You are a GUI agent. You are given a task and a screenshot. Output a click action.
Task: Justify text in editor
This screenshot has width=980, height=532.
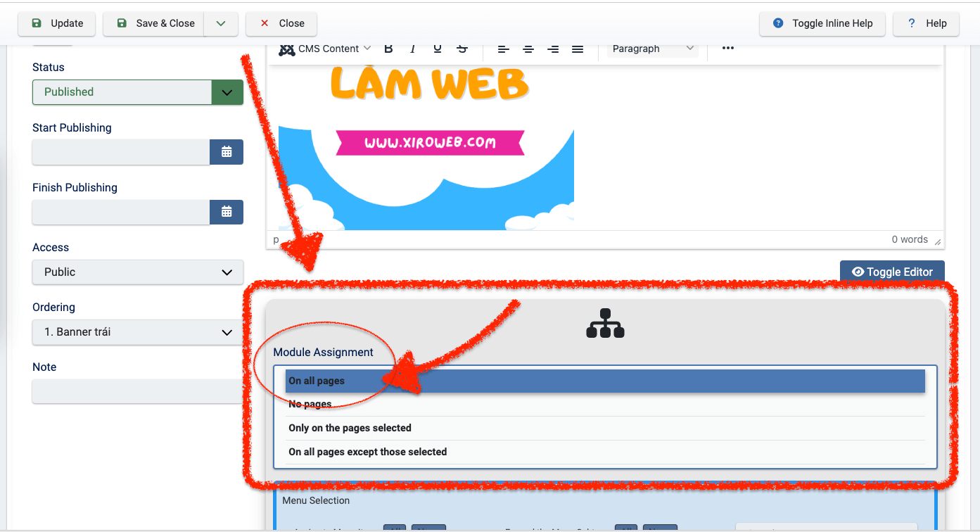pos(578,49)
